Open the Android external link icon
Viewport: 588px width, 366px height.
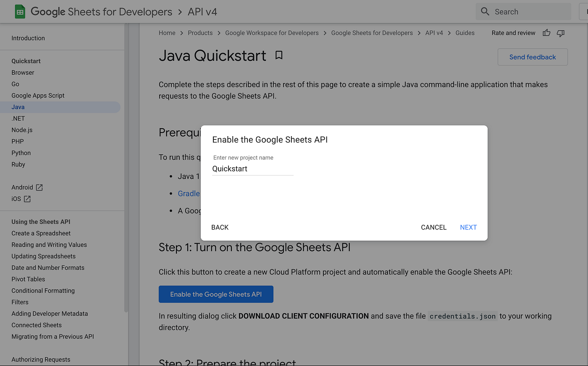[x=39, y=187]
